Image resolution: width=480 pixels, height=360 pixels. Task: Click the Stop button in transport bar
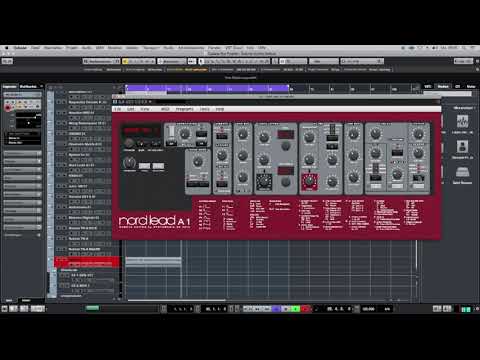click(x=286, y=309)
